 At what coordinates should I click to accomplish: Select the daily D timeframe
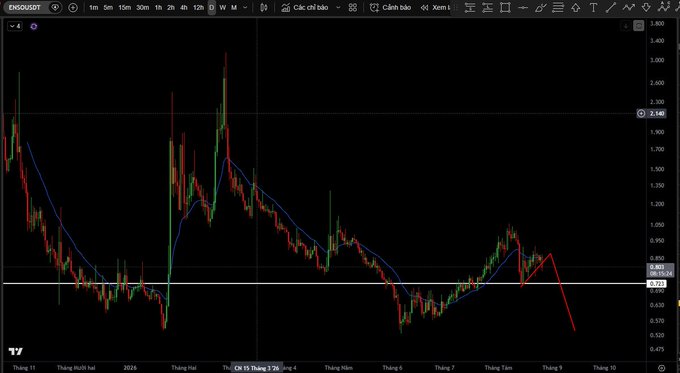(x=212, y=7)
